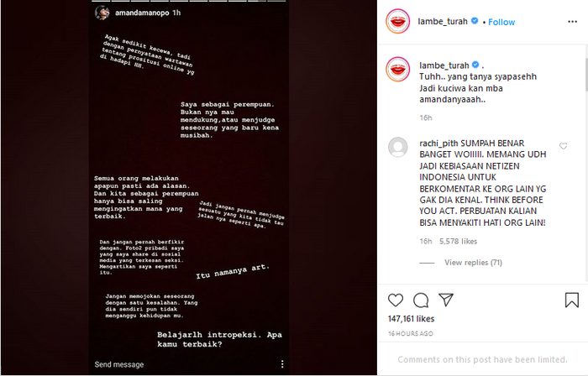
Task: Like rachi_pith's comment with small heart
Action: (x=563, y=146)
